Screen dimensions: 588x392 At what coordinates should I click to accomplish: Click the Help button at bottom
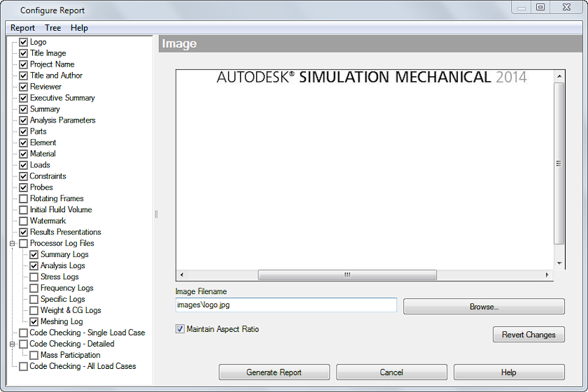[x=509, y=372]
